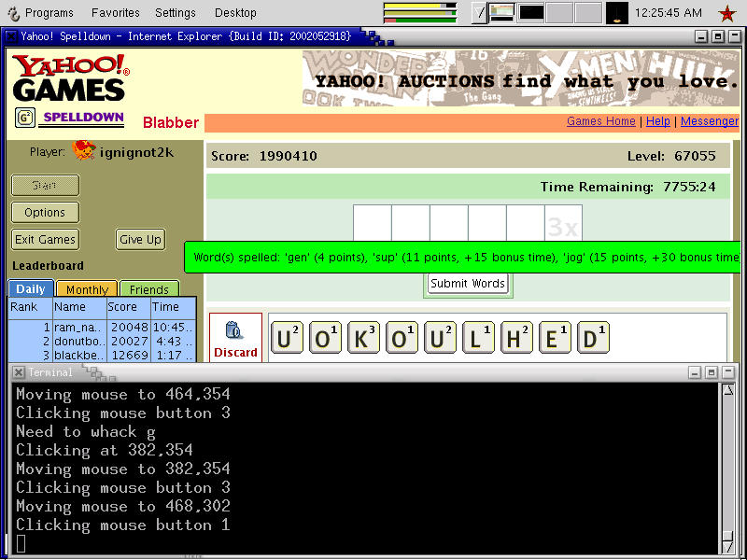Pick the K tile

(x=363, y=338)
